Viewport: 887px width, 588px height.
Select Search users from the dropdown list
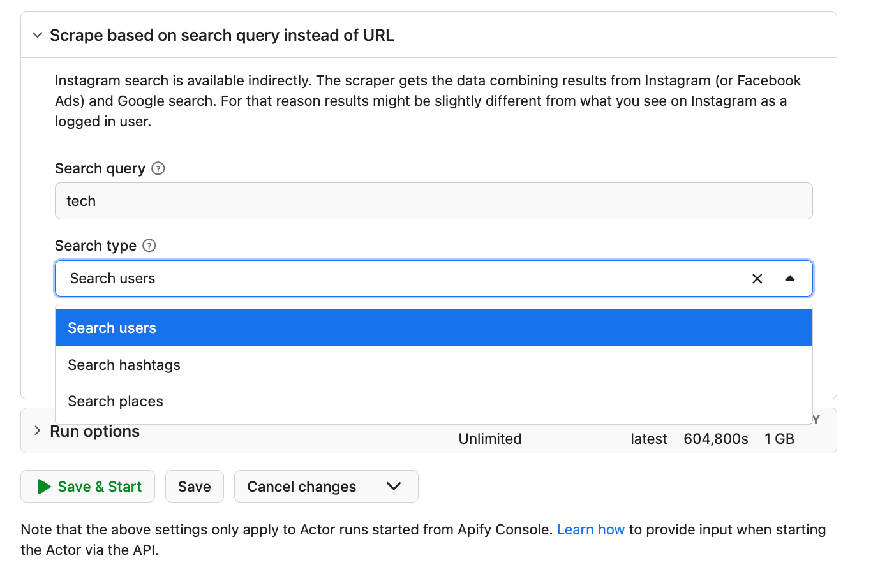112,327
